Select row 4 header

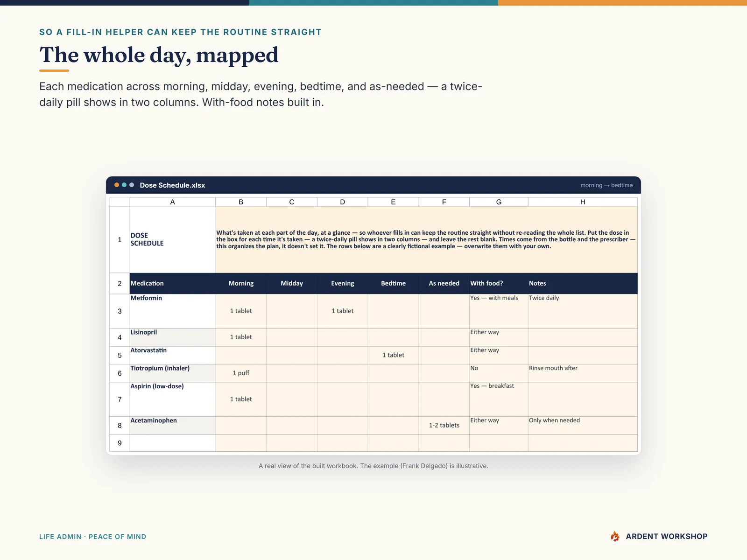(x=120, y=337)
